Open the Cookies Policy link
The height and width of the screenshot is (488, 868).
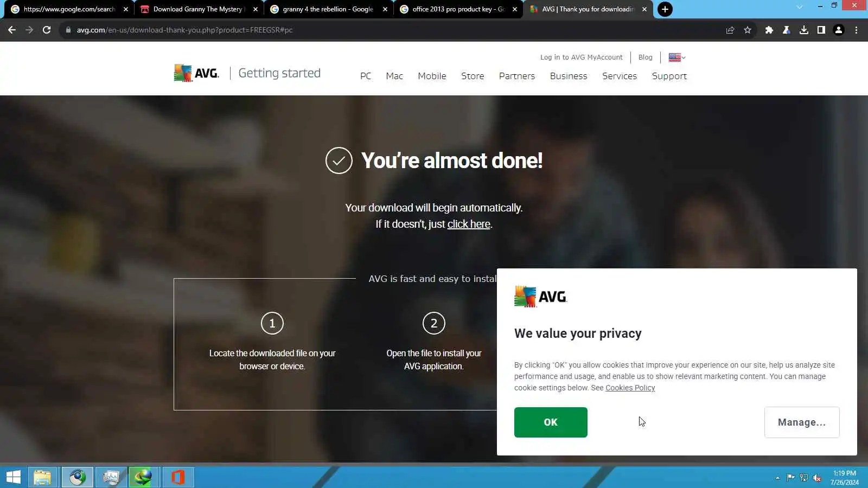(630, 388)
